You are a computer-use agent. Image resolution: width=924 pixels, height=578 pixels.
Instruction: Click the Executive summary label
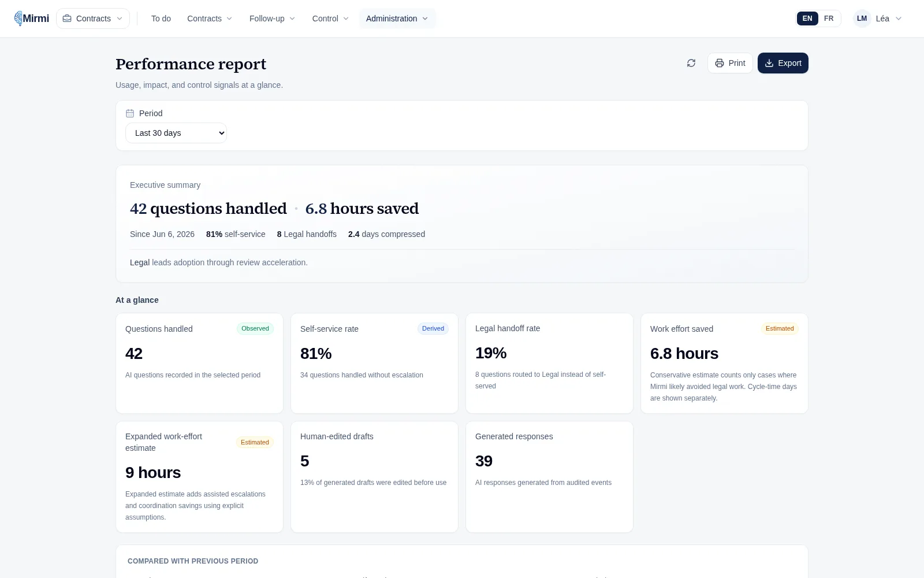point(165,185)
